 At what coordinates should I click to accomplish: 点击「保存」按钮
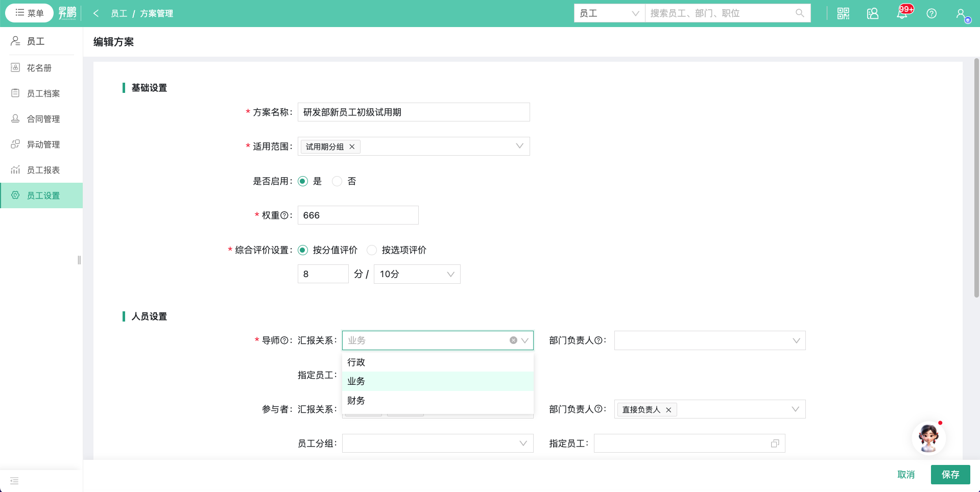950,475
